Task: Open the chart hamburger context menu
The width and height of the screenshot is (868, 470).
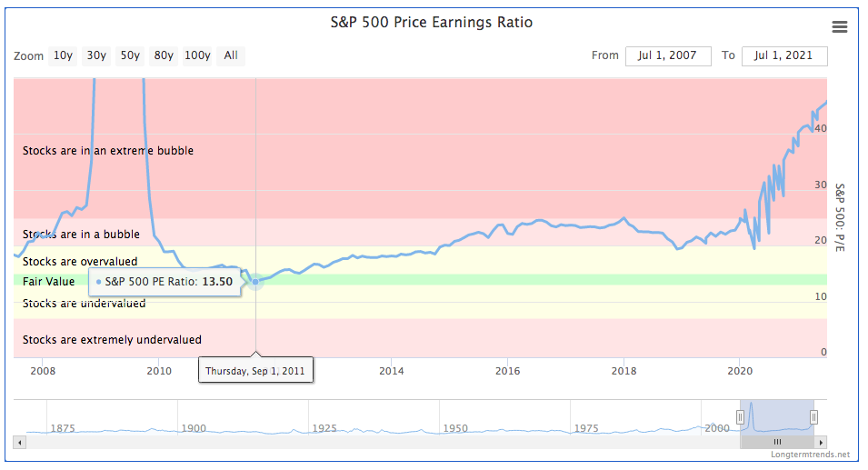Action: (840, 27)
